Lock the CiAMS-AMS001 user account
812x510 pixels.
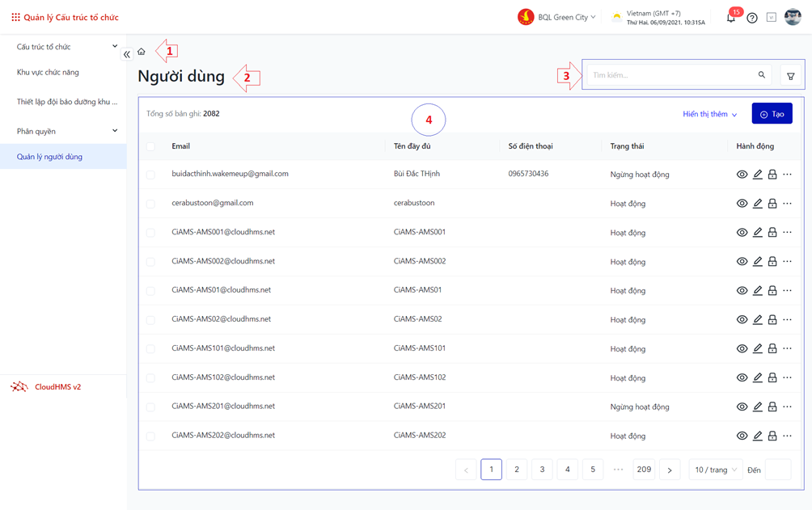pos(772,233)
